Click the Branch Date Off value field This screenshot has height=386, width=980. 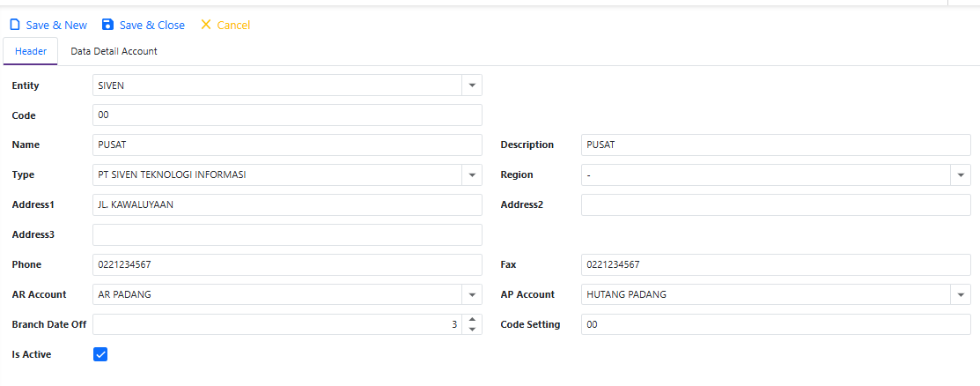point(277,324)
